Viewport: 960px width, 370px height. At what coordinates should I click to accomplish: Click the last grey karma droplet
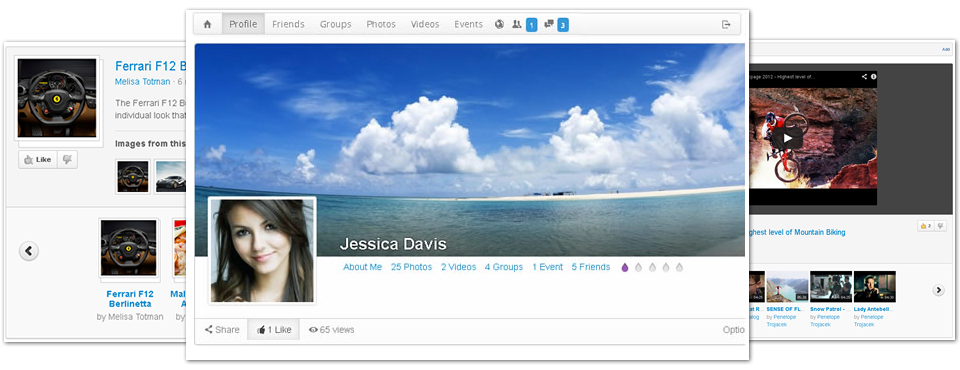coord(680,268)
